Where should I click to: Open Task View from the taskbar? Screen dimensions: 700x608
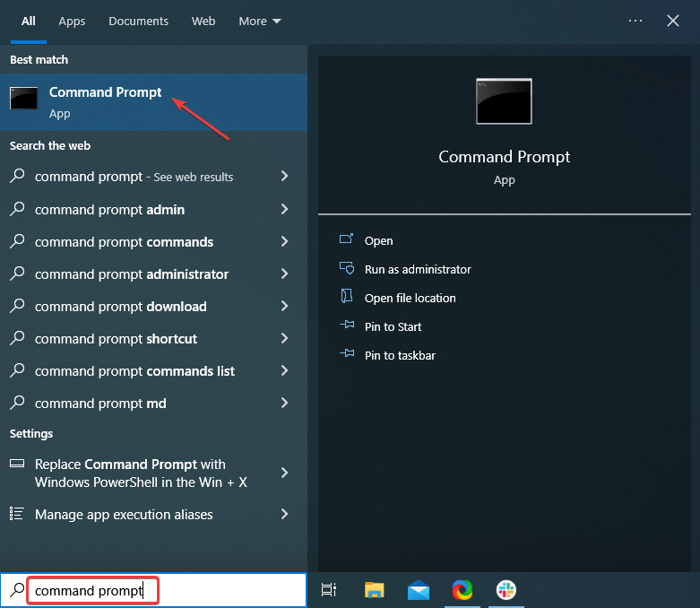coord(329,590)
